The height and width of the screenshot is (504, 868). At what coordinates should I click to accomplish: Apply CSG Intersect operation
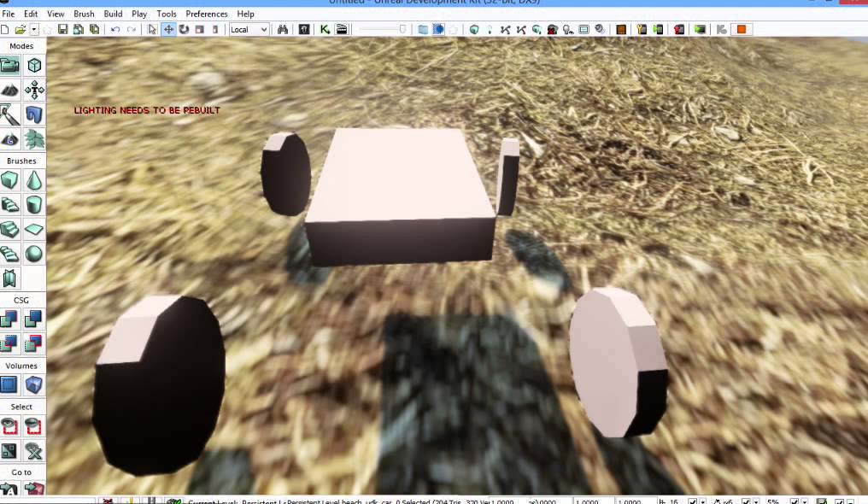click(10, 343)
